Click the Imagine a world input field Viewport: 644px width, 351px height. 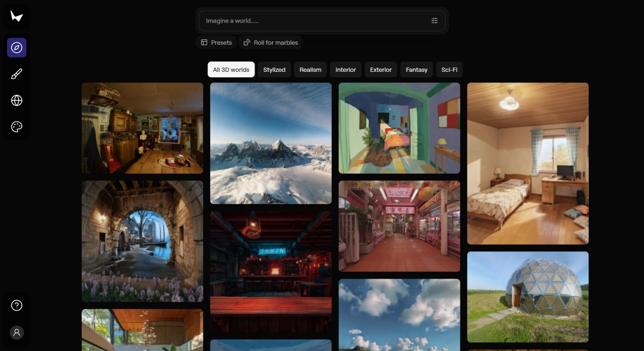point(312,21)
